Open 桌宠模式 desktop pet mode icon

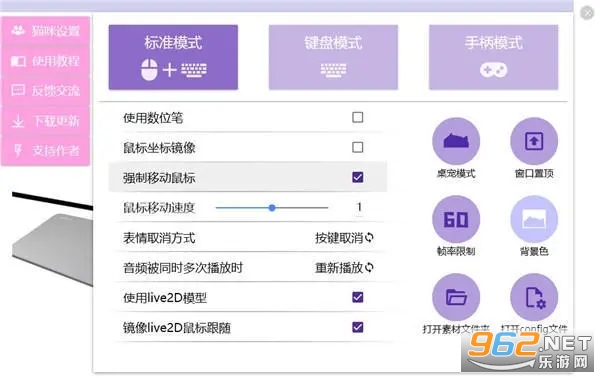pos(456,141)
